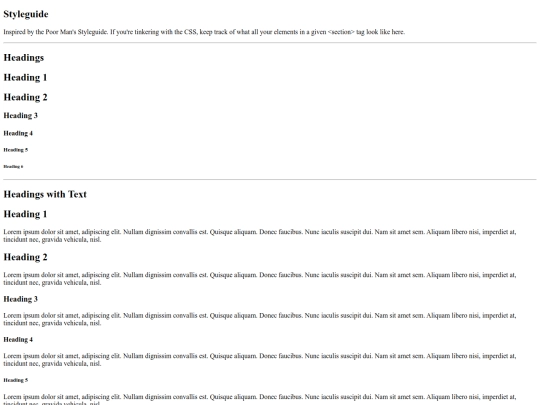Click the Lorem ipsum paragraph below Heading 3
The width and height of the screenshot is (540, 405).
(260, 319)
